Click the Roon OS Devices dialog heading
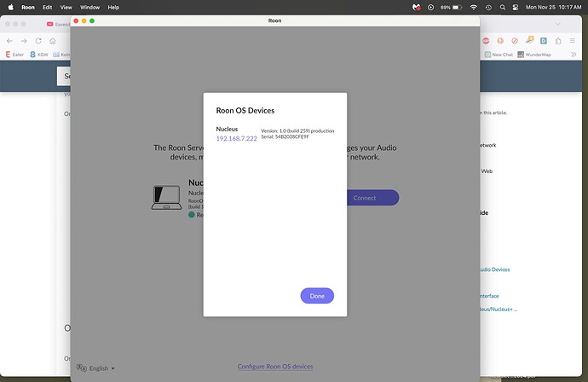 click(245, 110)
